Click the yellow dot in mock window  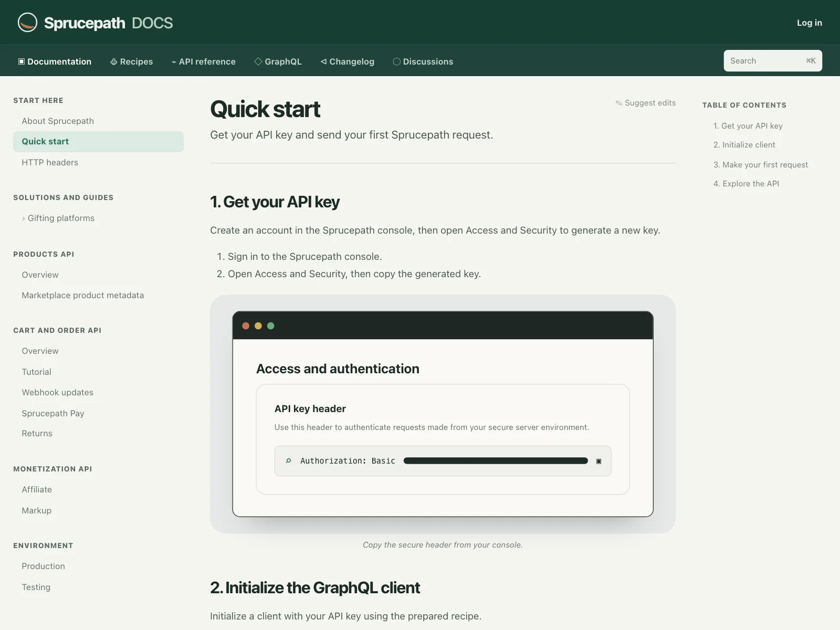tap(258, 326)
